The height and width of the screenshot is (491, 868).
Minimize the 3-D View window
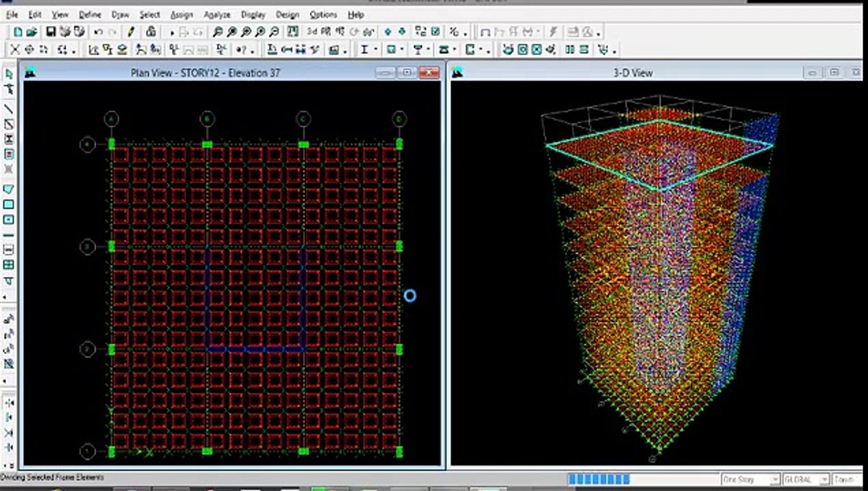(x=812, y=72)
